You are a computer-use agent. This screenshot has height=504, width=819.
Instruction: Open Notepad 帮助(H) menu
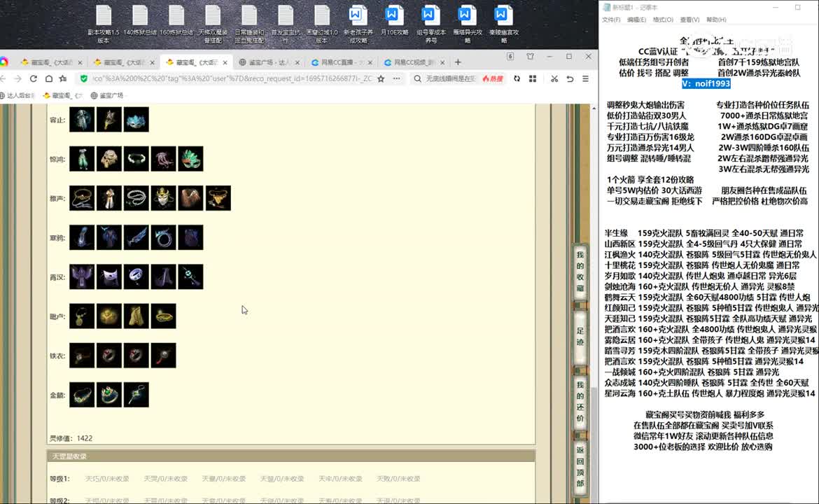(716, 20)
